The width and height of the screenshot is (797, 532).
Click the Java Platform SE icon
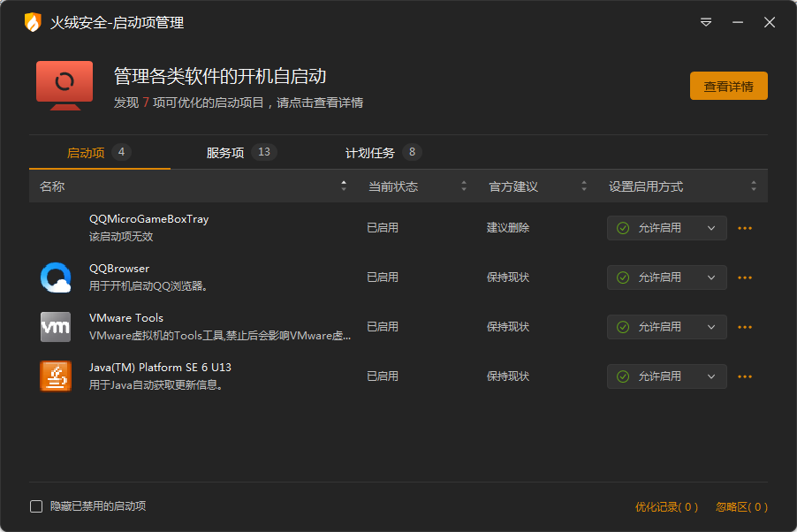56,376
